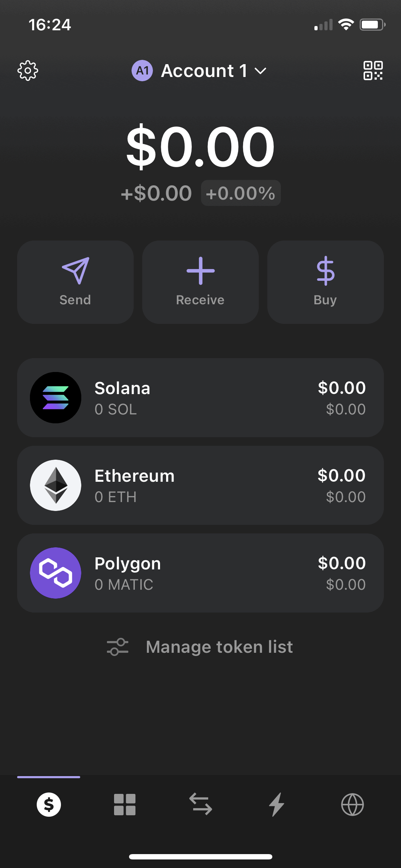Switch to the wallet dollar tab
401x868 pixels.
49,805
